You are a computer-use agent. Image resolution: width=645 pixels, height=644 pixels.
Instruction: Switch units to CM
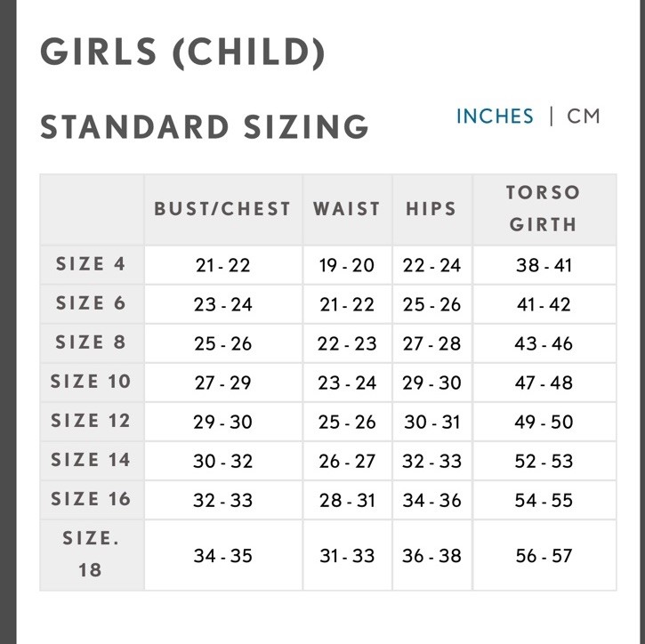584,117
